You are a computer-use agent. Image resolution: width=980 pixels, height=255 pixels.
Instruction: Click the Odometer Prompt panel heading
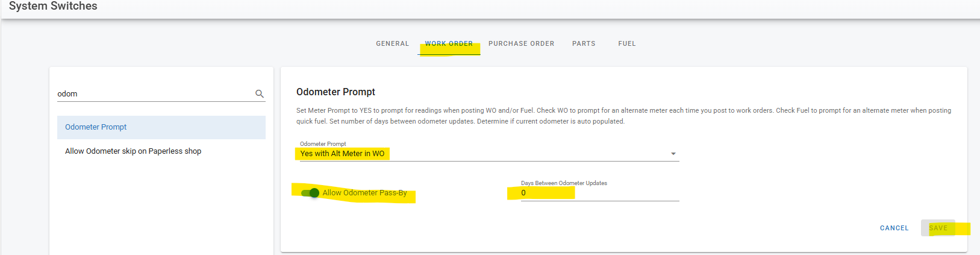[336, 92]
